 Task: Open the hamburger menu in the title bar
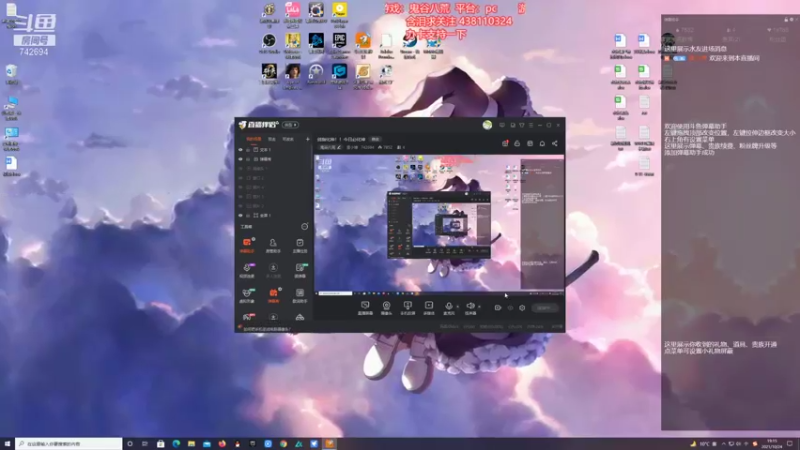pos(531,125)
